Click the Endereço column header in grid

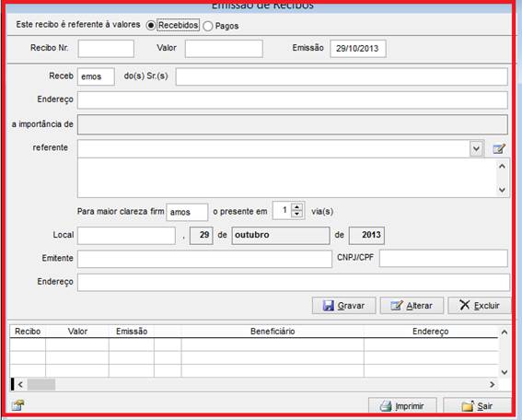tap(431, 332)
